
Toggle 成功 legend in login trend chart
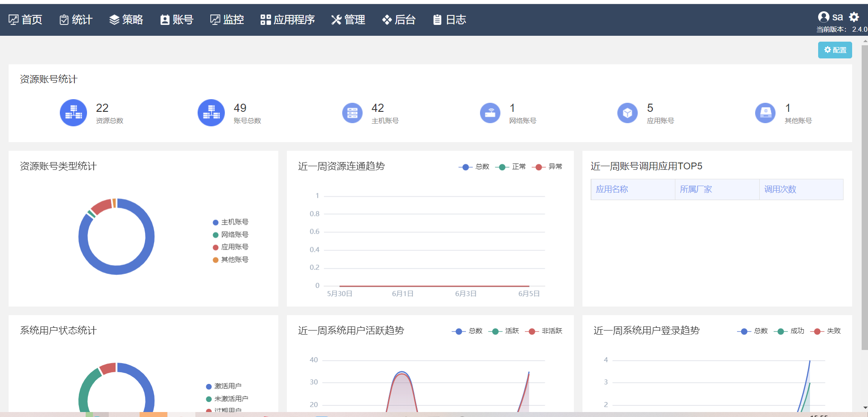tap(789, 331)
